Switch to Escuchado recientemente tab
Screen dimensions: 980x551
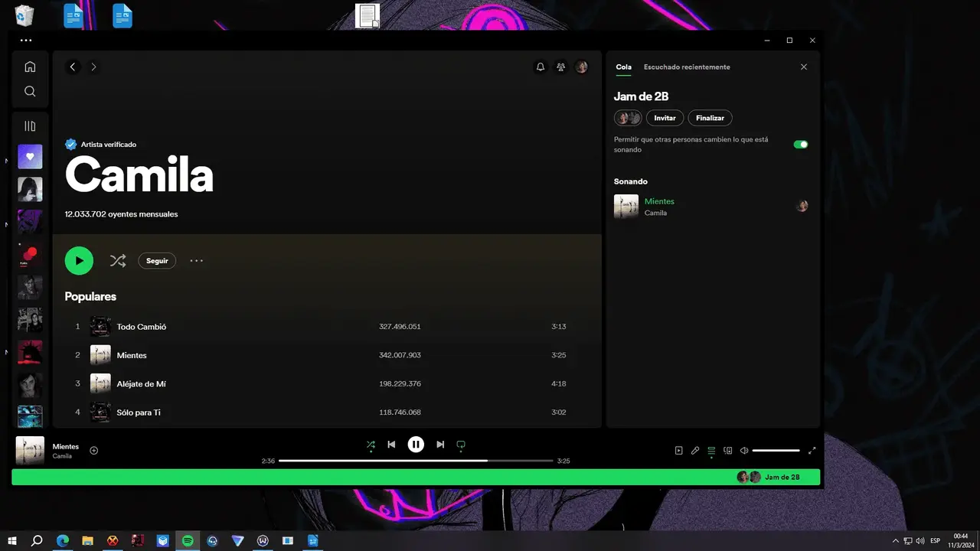pos(687,67)
